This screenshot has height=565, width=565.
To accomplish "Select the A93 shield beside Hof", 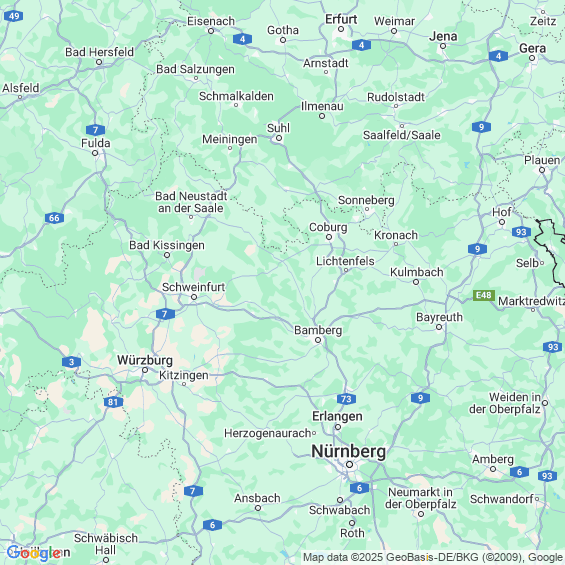I will pos(521,232).
